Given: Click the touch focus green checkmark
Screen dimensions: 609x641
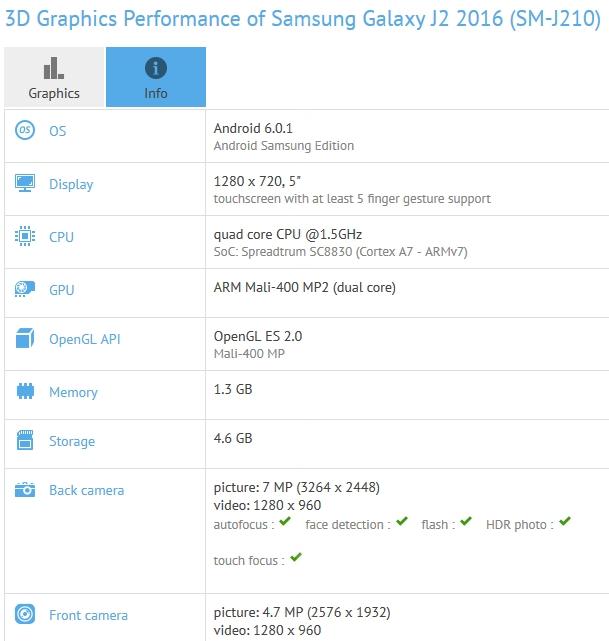Looking at the screenshot, I should 296,557.
